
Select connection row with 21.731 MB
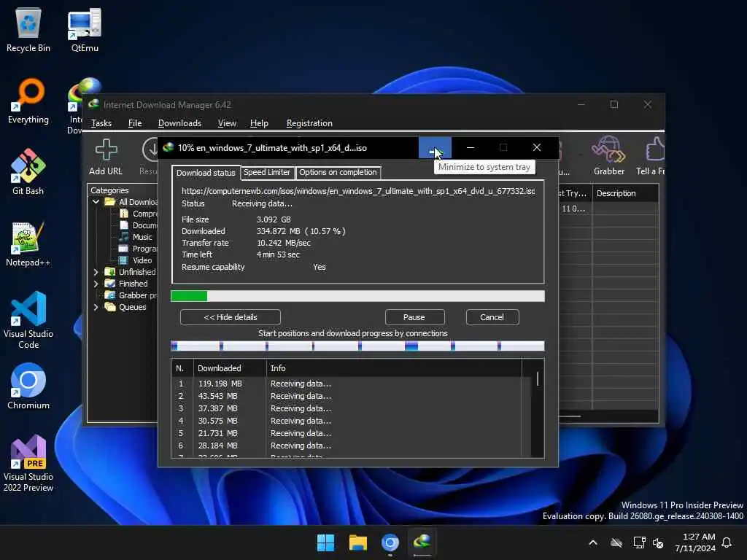(351, 433)
